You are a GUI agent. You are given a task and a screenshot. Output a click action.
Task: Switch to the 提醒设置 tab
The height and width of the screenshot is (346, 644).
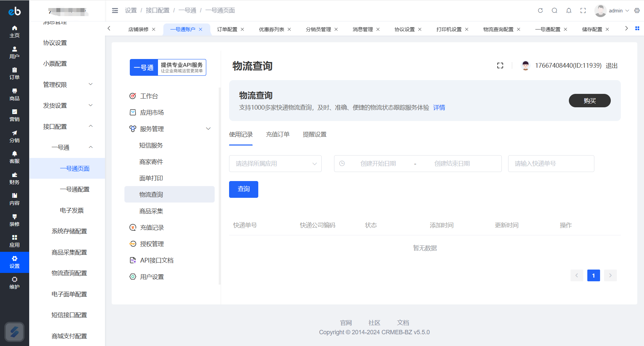(315, 134)
